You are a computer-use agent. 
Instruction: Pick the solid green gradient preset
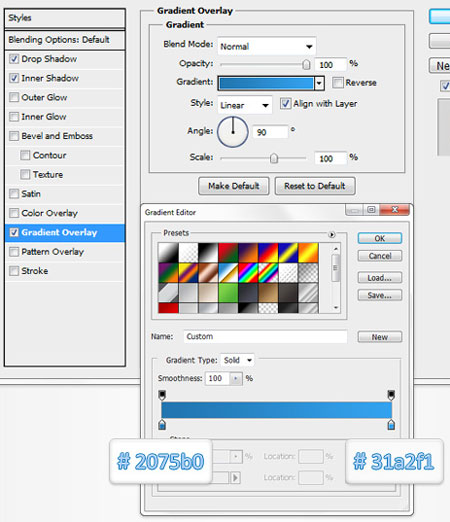click(x=228, y=293)
